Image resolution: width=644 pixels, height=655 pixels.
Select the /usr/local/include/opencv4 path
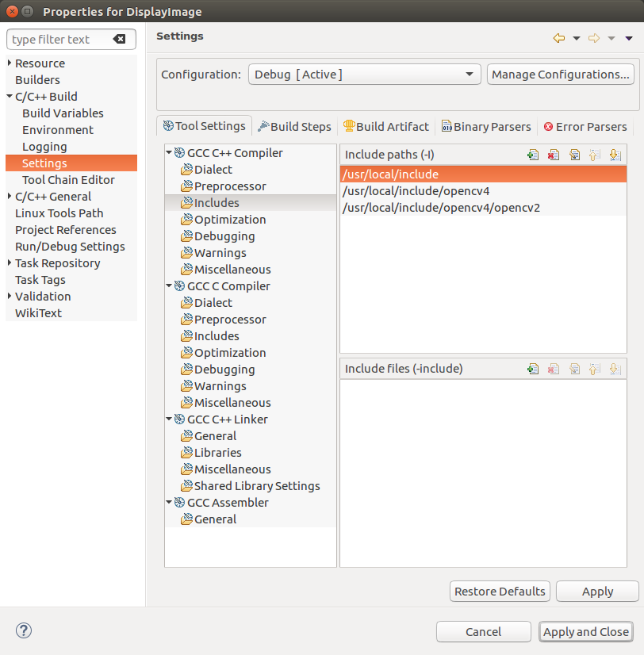click(x=484, y=191)
